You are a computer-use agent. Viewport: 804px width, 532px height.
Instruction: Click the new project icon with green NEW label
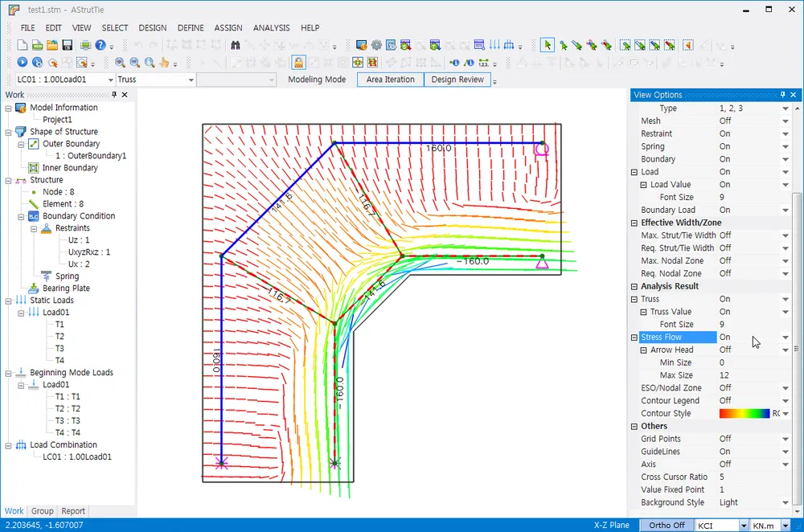pos(37,45)
